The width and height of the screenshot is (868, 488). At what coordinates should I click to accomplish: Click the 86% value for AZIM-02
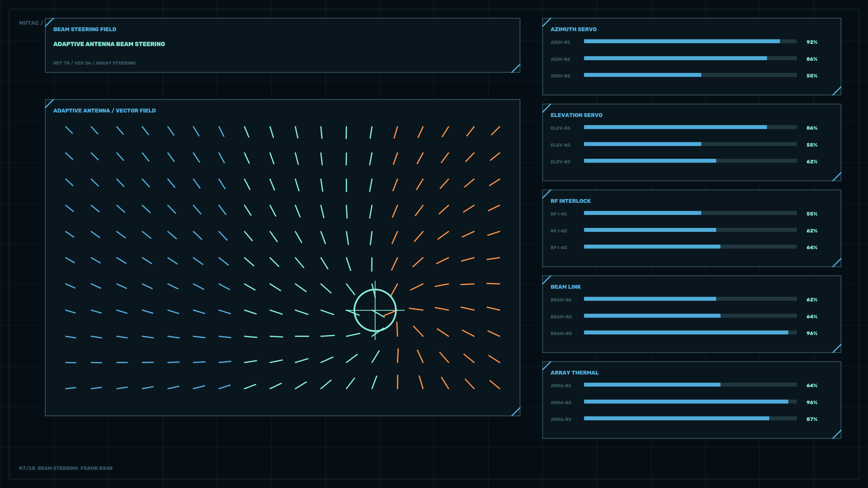coord(812,59)
